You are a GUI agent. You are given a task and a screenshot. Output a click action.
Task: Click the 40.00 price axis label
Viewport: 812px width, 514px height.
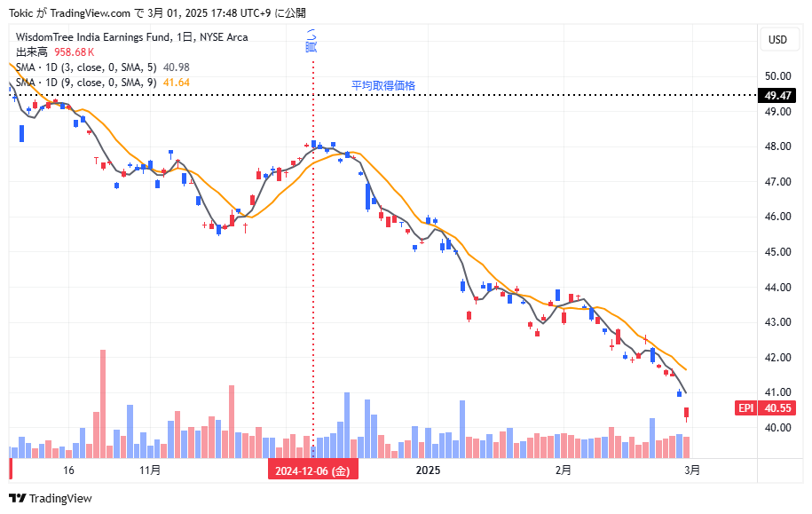[x=777, y=428]
